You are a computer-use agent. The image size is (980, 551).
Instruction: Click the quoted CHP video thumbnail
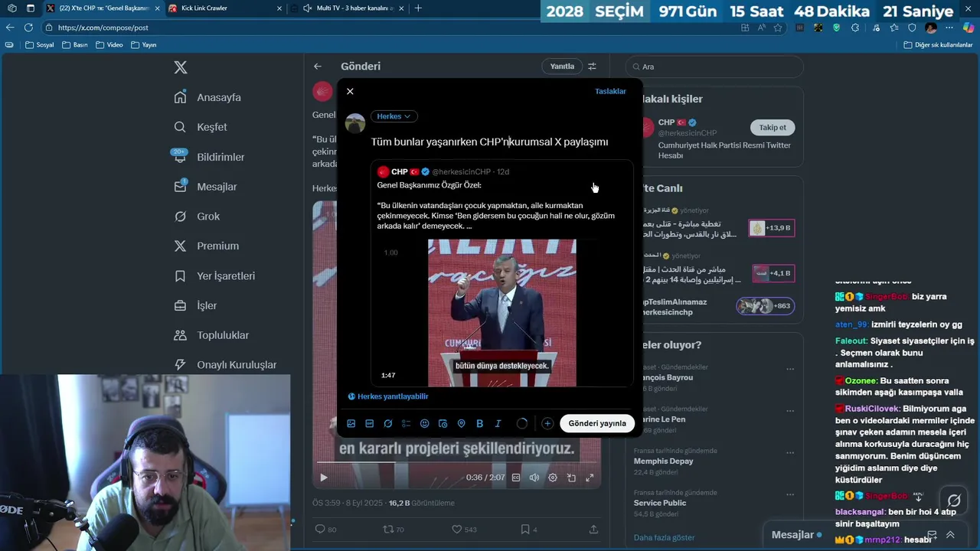[501, 312]
